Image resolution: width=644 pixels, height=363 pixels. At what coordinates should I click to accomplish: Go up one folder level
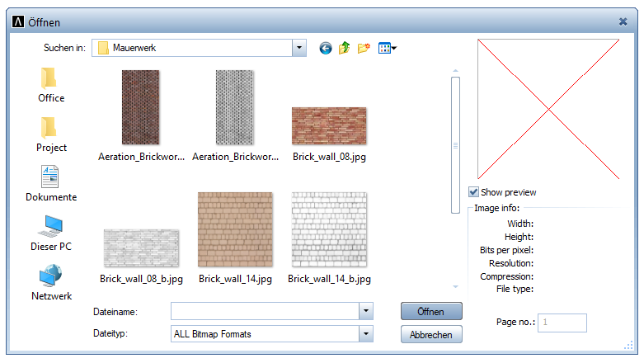tap(344, 48)
